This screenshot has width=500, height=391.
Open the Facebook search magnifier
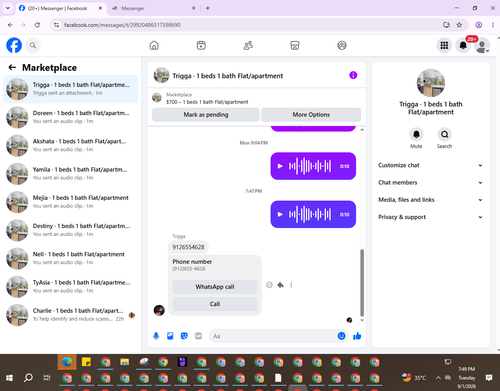coord(33,45)
